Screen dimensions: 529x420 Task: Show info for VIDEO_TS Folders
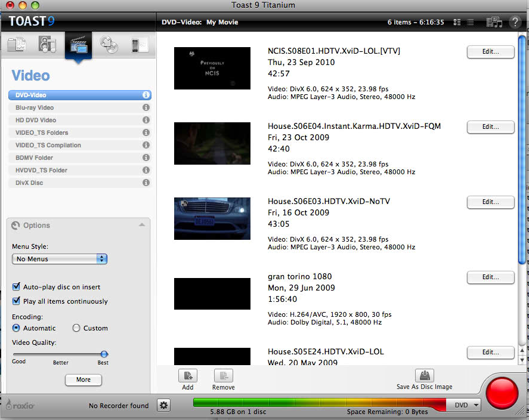coord(146,132)
